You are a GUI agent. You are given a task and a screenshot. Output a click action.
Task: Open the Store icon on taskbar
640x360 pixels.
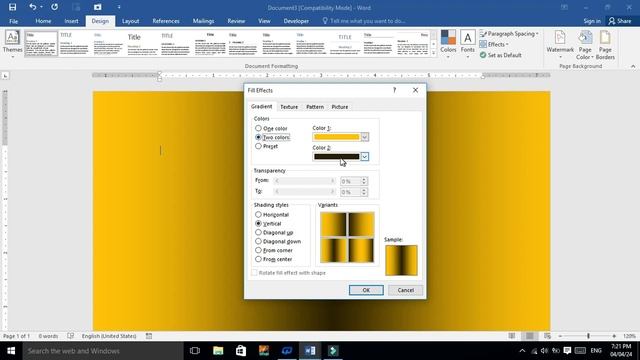coord(241,351)
